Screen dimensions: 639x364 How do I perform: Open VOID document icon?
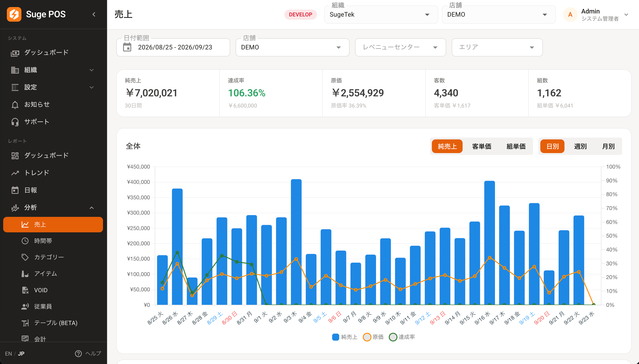pyautogui.click(x=25, y=290)
